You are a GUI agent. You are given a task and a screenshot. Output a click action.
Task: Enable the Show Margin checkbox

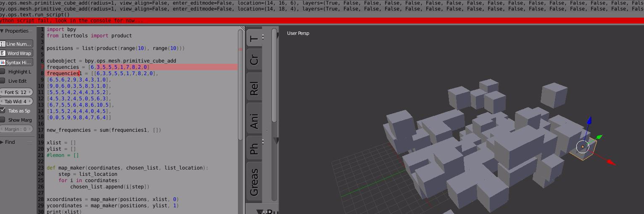(3, 120)
